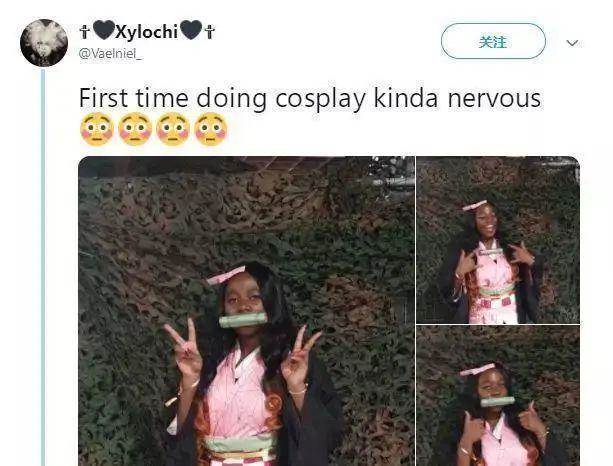Open the Xylochi display name link
The image size is (613, 466).
[x=147, y=31]
